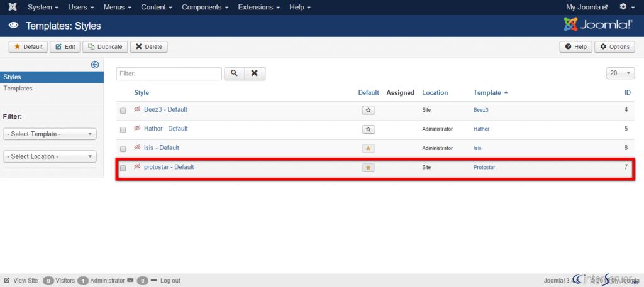Clear the filter with X button

pyautogui.click(x=255, y=74)
